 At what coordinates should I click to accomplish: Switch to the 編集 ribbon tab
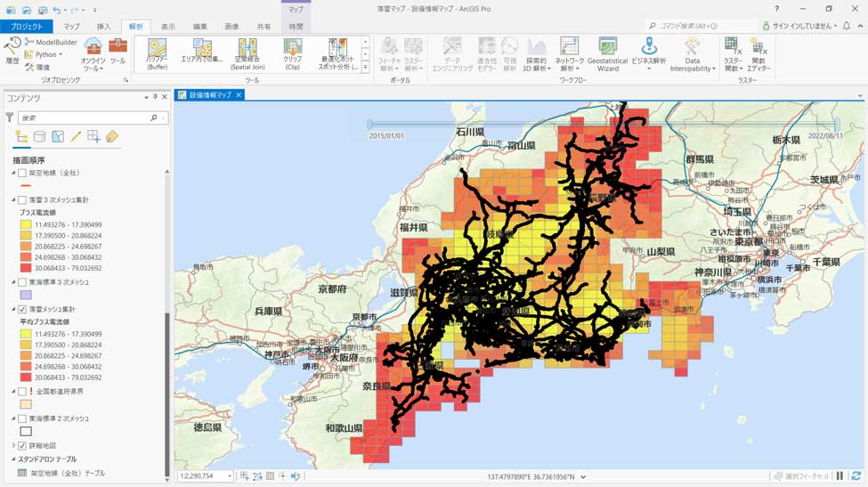click(x=200, y=27)
